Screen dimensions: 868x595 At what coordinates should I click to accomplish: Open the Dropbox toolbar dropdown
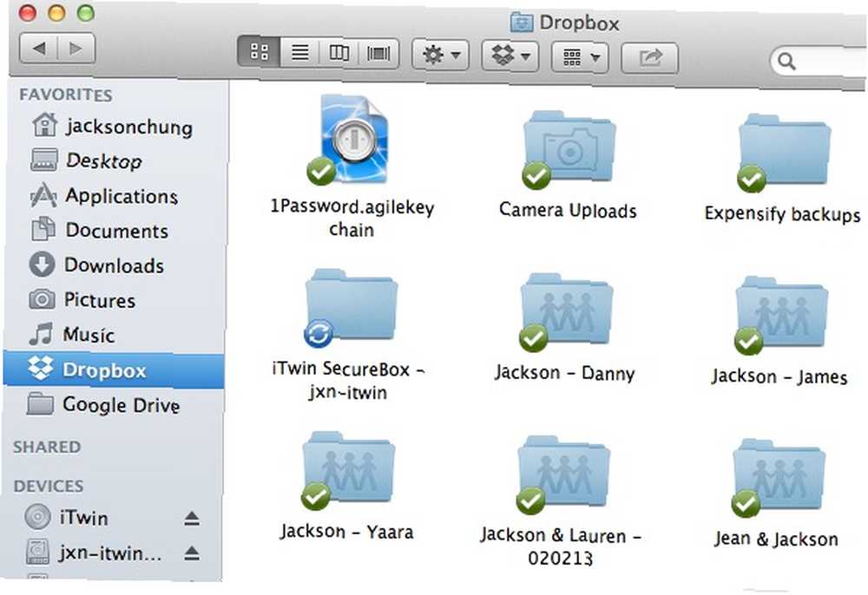coord(510,56)
